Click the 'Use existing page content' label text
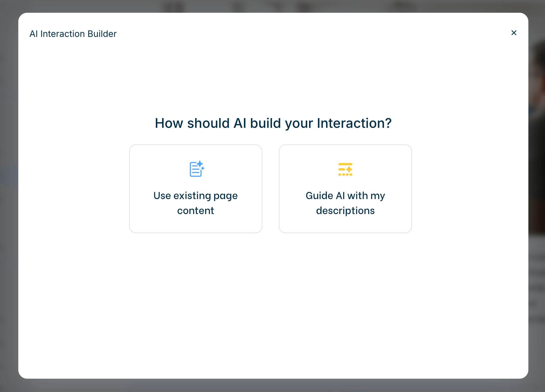Screen dimensions: 545x392 195,196
